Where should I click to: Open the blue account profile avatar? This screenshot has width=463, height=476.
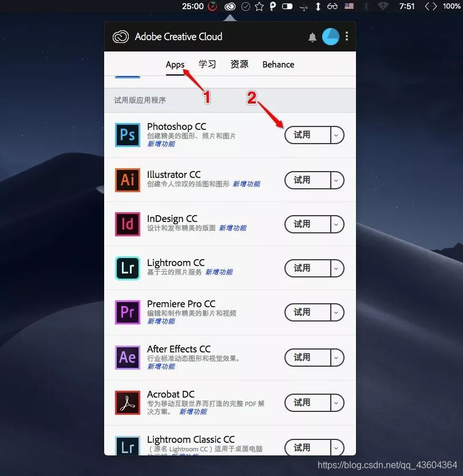330,37
